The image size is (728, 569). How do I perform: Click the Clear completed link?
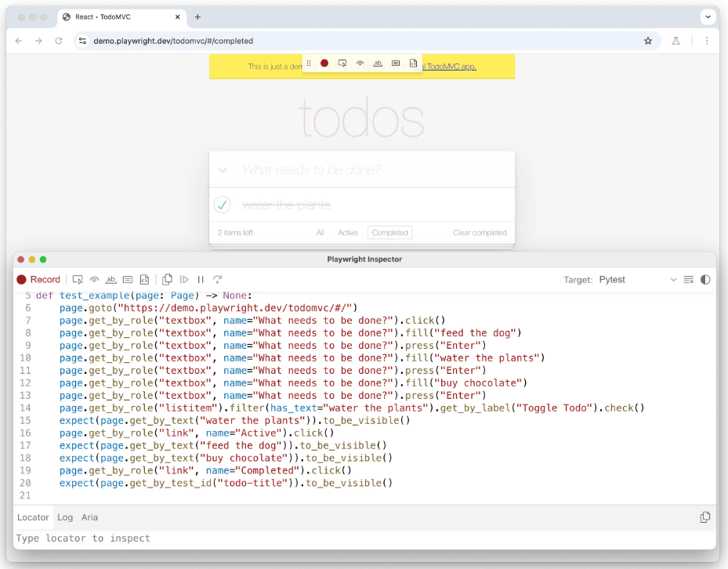(480, 233)
